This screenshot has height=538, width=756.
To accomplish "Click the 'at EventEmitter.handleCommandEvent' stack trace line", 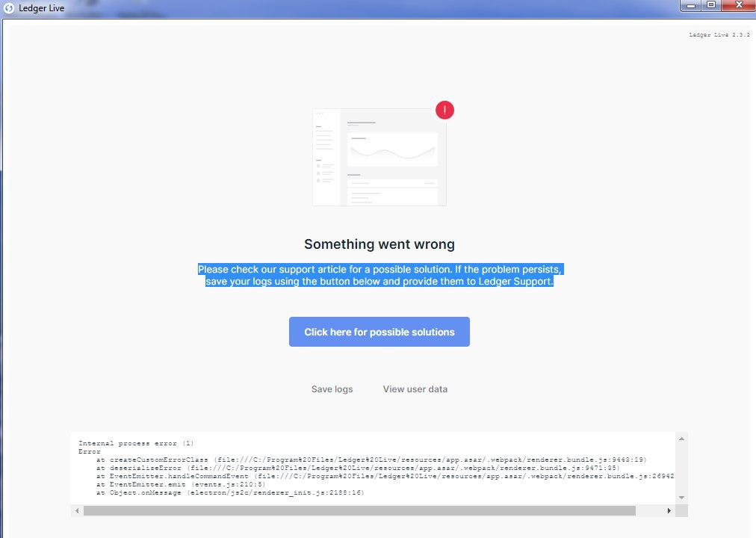I will tap(385, 476).
